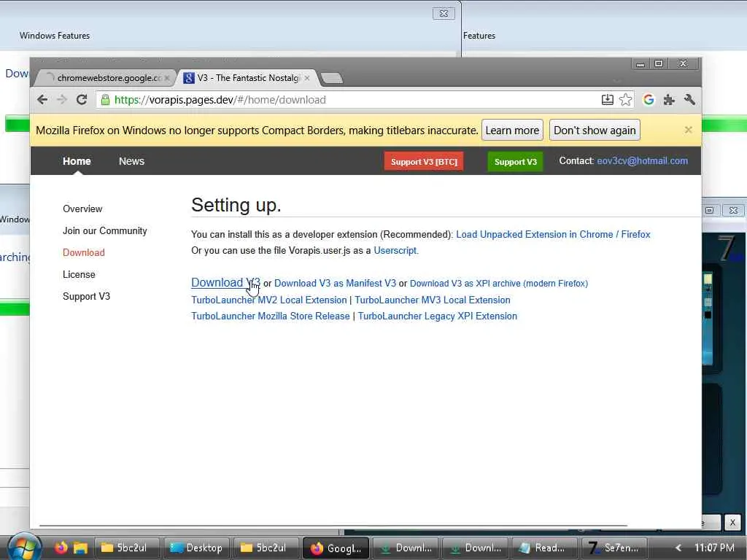The image size is (747, 560).
Task: Click the Don't show again button
Action: 595,130
